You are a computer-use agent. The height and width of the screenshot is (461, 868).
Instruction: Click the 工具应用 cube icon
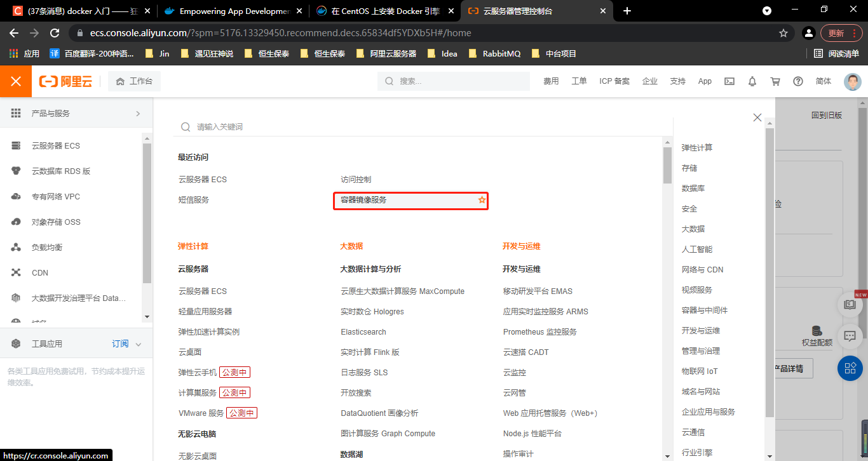click(16, 344)
